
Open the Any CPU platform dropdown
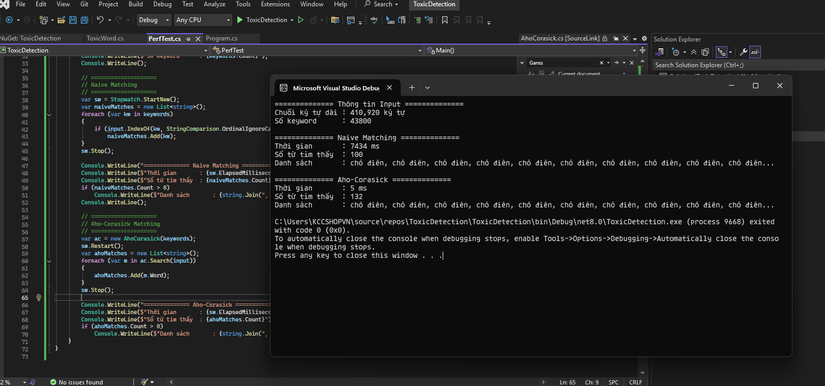[x=203, y=20]
